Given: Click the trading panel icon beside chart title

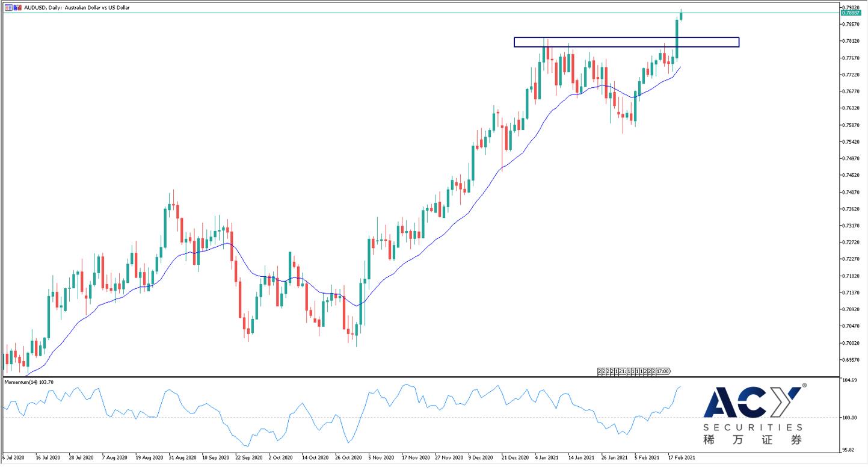Looking at the screenshot, I should click(x=8, y=8).
